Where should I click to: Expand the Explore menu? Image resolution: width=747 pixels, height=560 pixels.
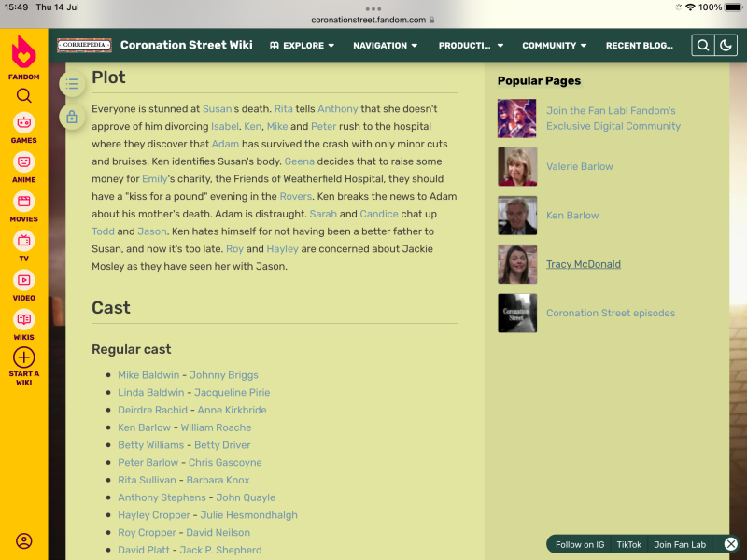pos(302,45)
